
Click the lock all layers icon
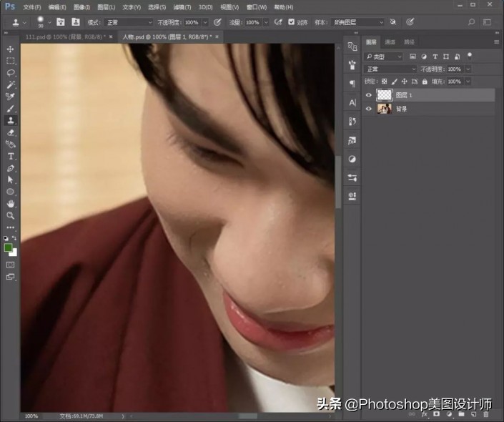point(425,82)
